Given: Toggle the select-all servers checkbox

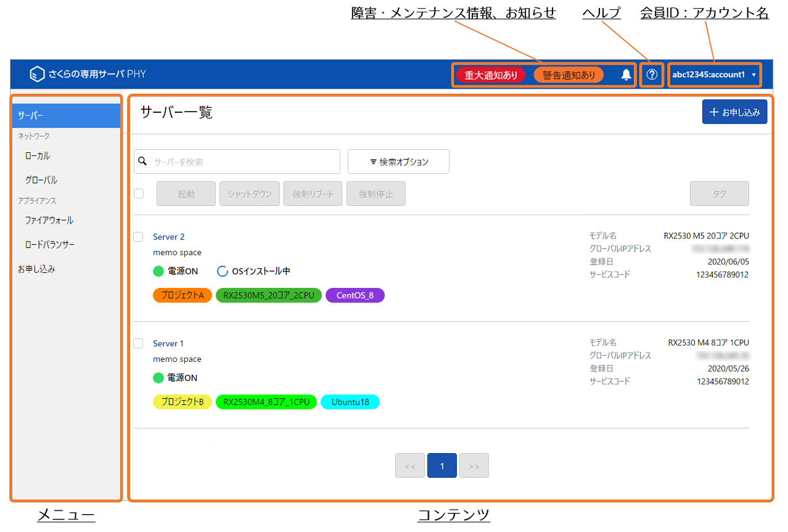Looking at the screenshot, I should pyautogui.click(x=139, y=194).
